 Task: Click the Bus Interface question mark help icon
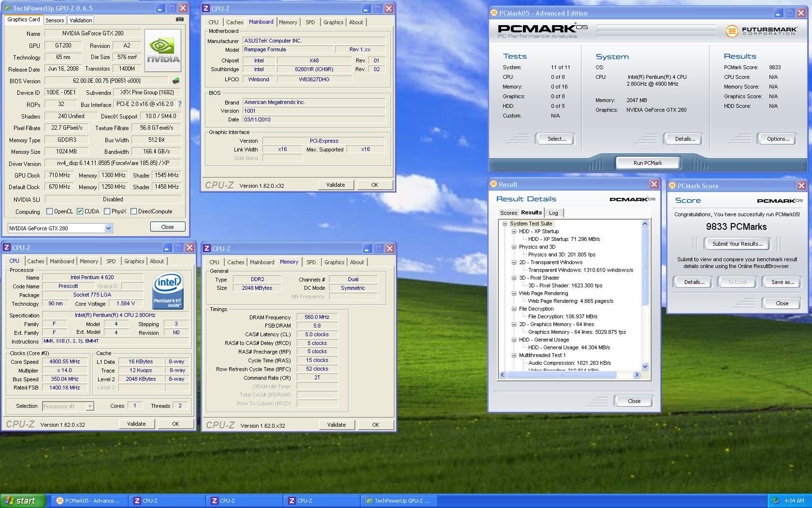click(x=180, y=104)
